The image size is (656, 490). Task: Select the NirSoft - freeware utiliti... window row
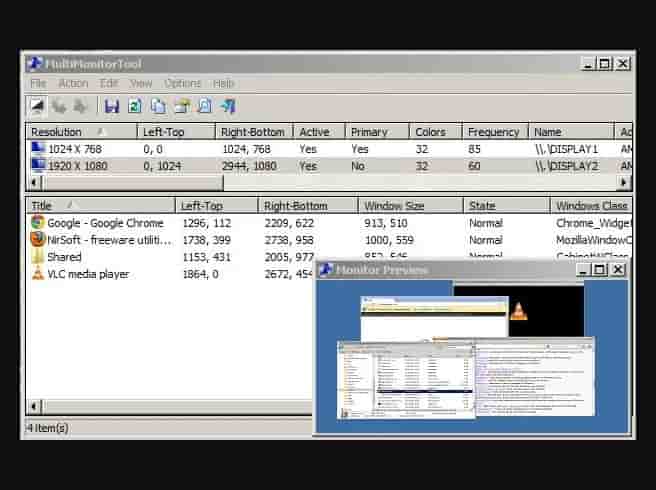(x=329, y=240)
